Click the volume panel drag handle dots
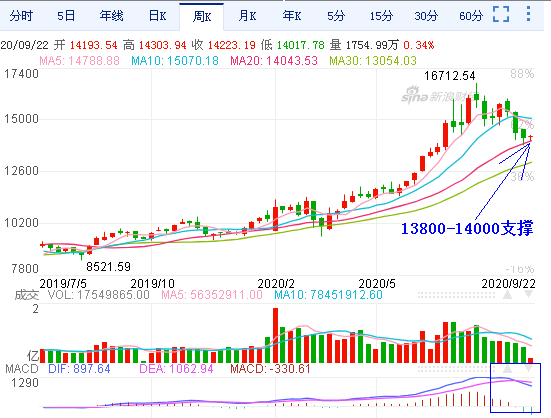 click(456, 295)
